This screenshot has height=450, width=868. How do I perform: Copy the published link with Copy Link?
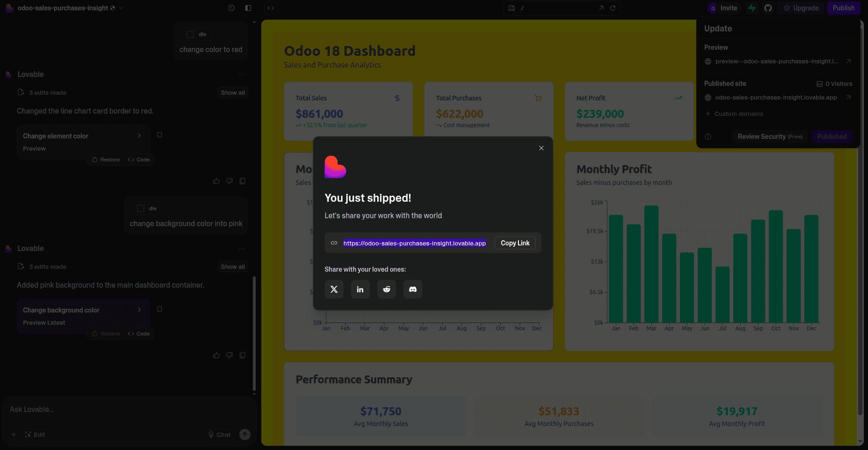pyautogui.click(x=515, y=243)
